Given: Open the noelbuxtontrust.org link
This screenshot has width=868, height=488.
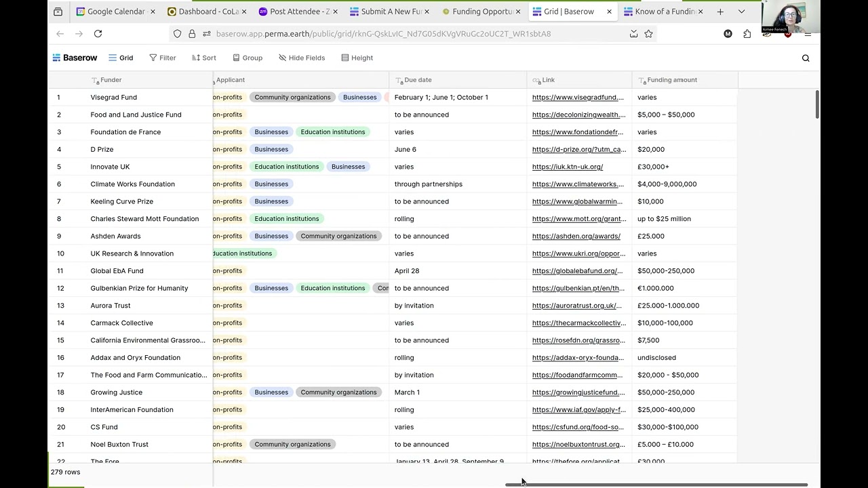Looking at the screenshot, I should pos(578,445).
